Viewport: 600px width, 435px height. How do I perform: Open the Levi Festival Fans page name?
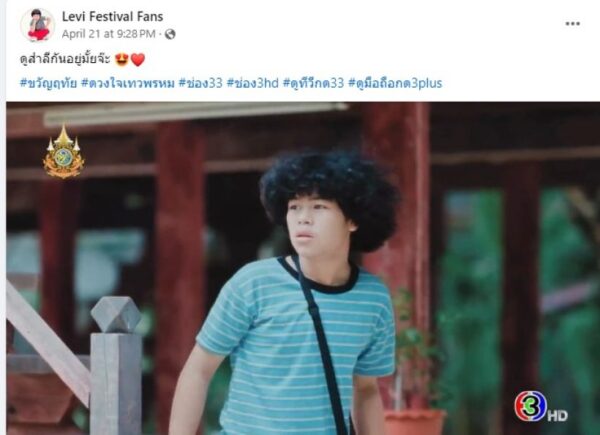(x=112, y=16)
